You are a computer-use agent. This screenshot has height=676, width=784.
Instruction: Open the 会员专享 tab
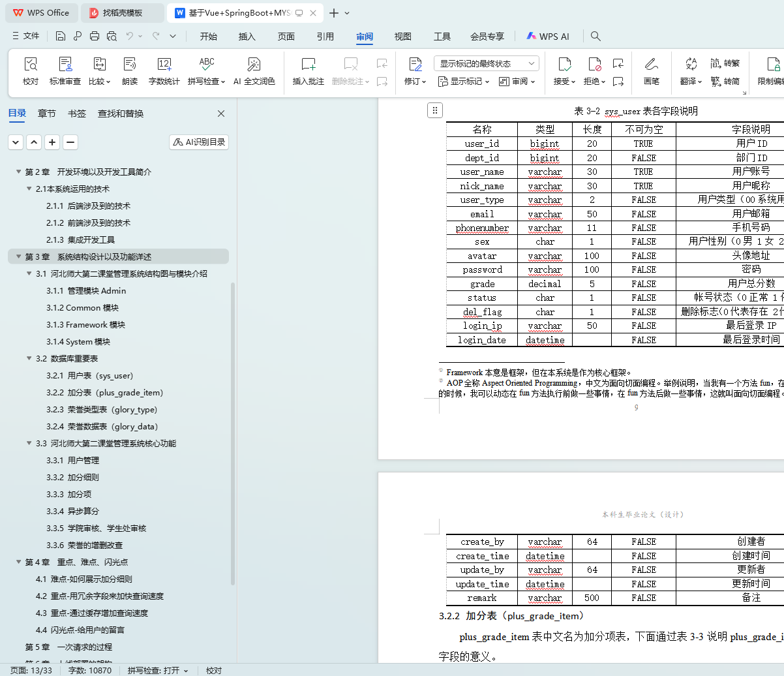(487, 37)
